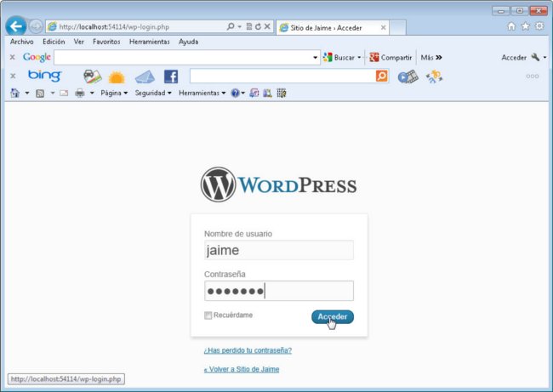
Task: Open browser Home icon at top right
Action: tap(511, 26)
